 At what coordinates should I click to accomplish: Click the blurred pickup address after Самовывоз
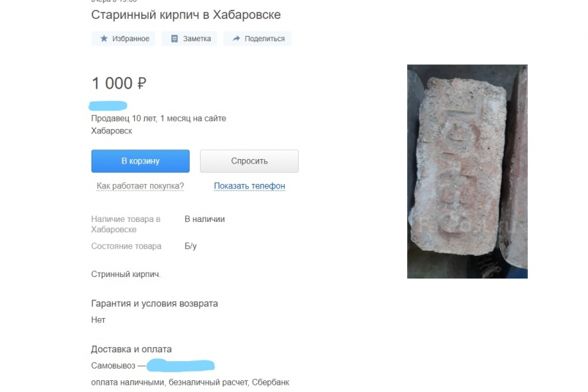point(180,366)
